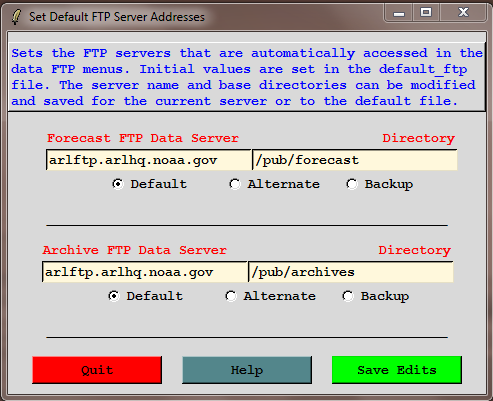The height and width of the screenshot is (401, 493).
Task: Maximize the FTP Server Addresses window
Action: point(426,13)
